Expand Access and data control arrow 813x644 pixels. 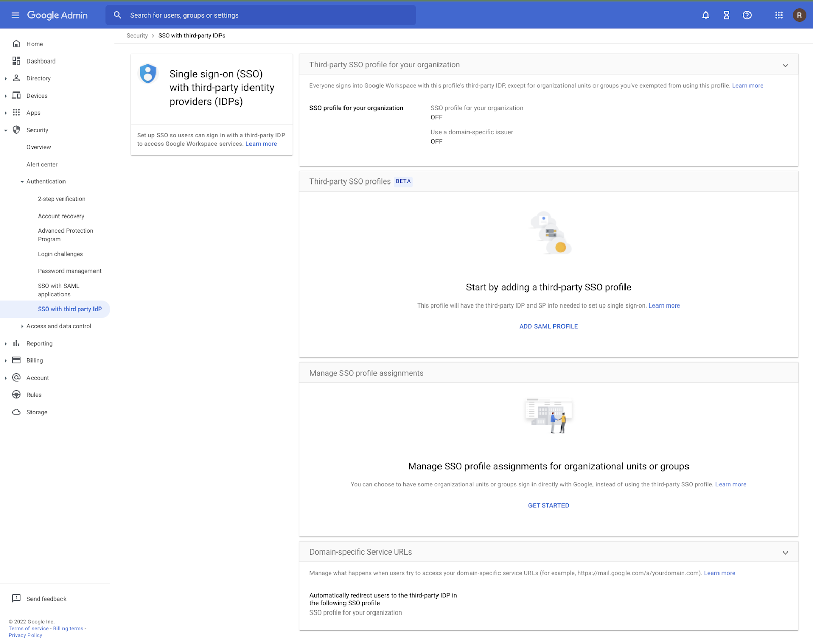pos(22,326)
